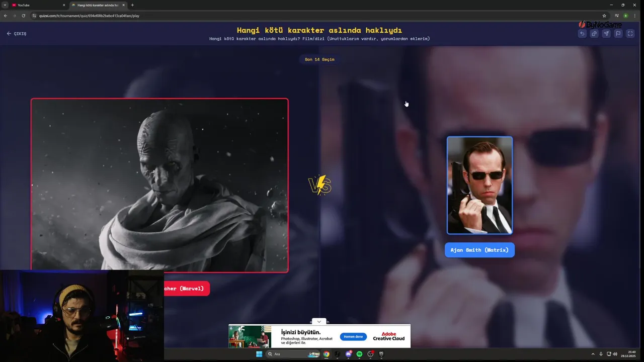The width and height of the screenshot is (644, 362).
Task: Click the shuffle dice icon button
Action: [594, 34]
